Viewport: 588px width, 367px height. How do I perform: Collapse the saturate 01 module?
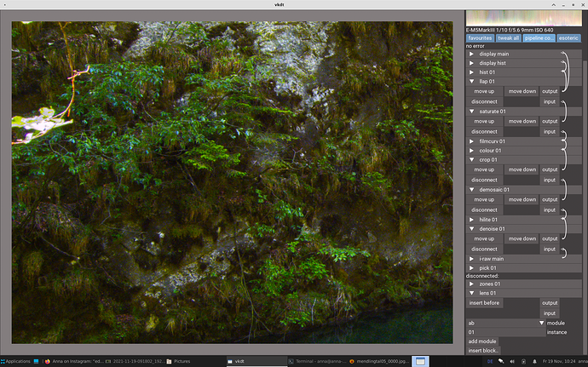point(472,112)
